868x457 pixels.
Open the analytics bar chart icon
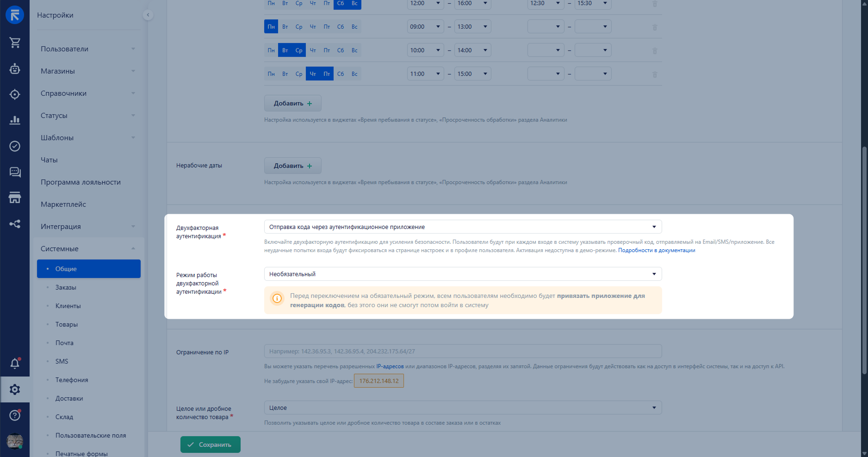click(15, 120)
